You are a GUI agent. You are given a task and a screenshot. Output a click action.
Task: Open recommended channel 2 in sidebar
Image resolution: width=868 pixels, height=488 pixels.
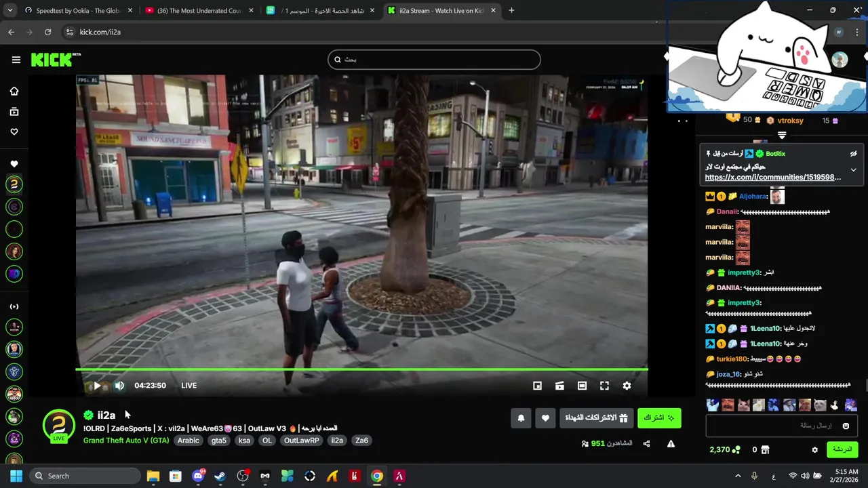tap(14, 184)
